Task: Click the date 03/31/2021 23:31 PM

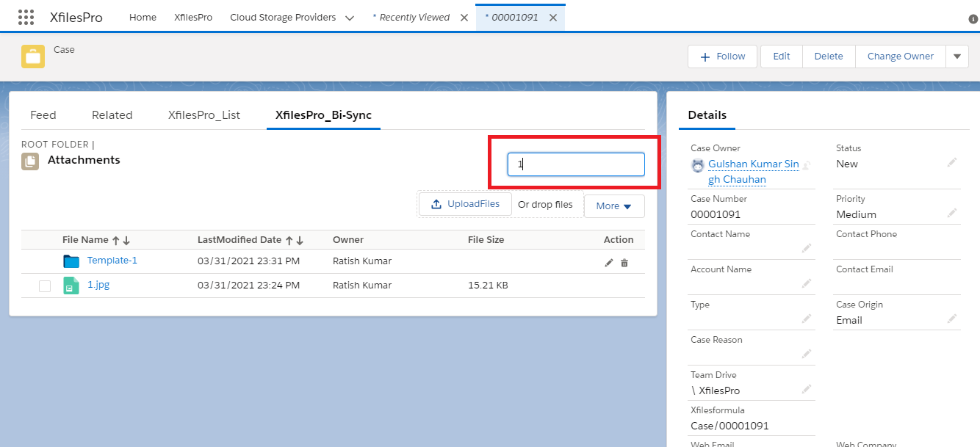Action: (248, 261)
